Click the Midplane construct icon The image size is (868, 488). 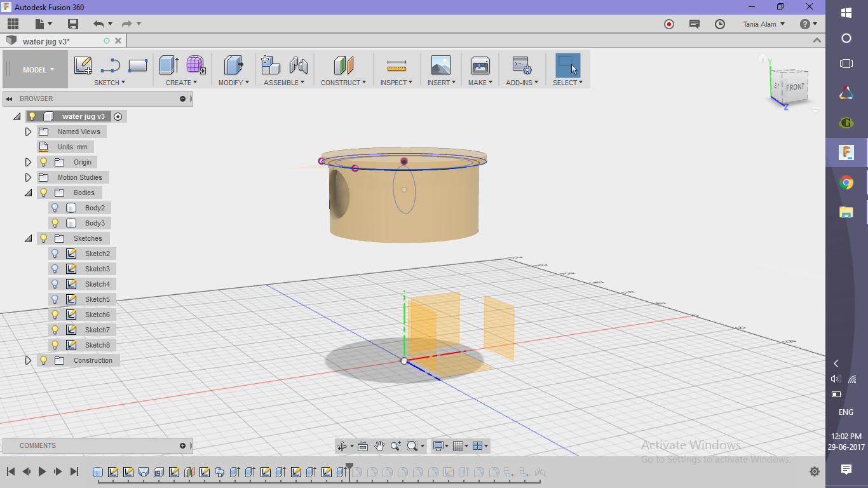[343, 65]
